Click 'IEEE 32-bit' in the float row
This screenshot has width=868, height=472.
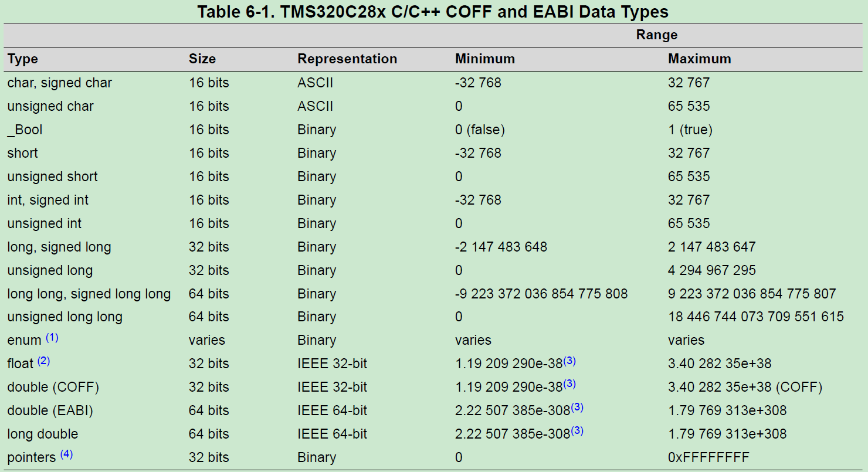(x=333, y=364)
